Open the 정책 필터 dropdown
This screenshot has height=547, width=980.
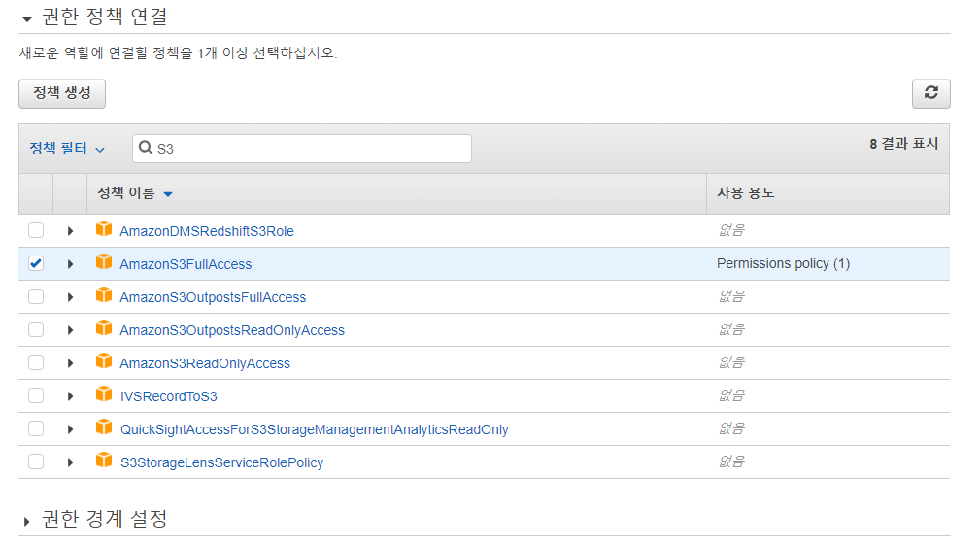67,149
